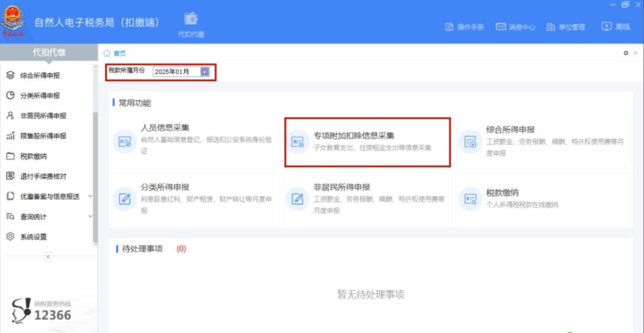Screen dimensions: 644x333
Task: Click the 专项附加扣除信息采集 card icon
Action: [x=297, y=142]
